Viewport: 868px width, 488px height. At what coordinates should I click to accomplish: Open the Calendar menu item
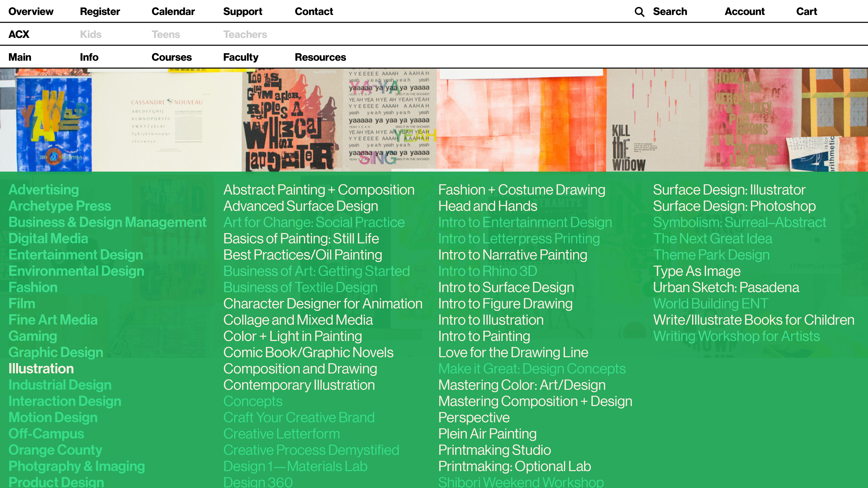173,11
